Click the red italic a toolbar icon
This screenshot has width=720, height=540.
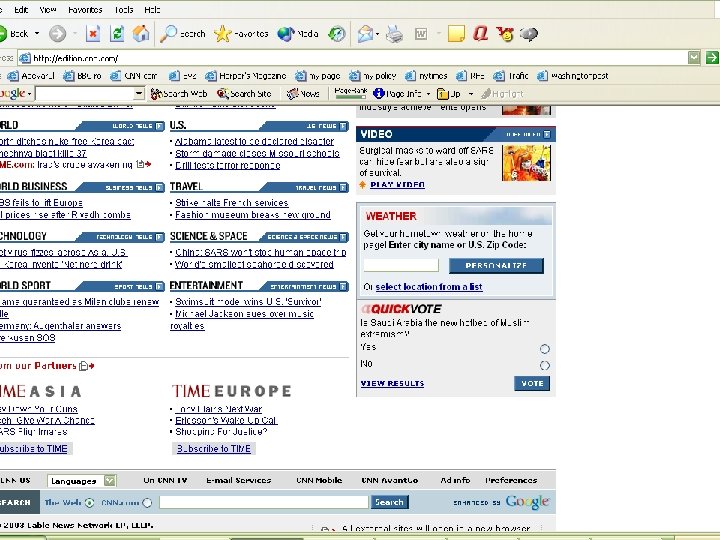point(480,34)
